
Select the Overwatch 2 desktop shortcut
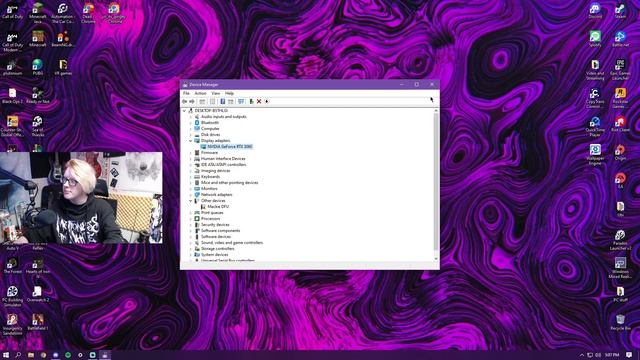click(38, 294)
